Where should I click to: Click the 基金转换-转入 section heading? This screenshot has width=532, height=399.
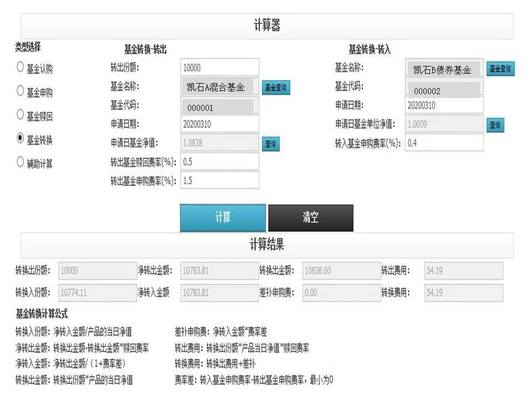(x=370, y=49)
